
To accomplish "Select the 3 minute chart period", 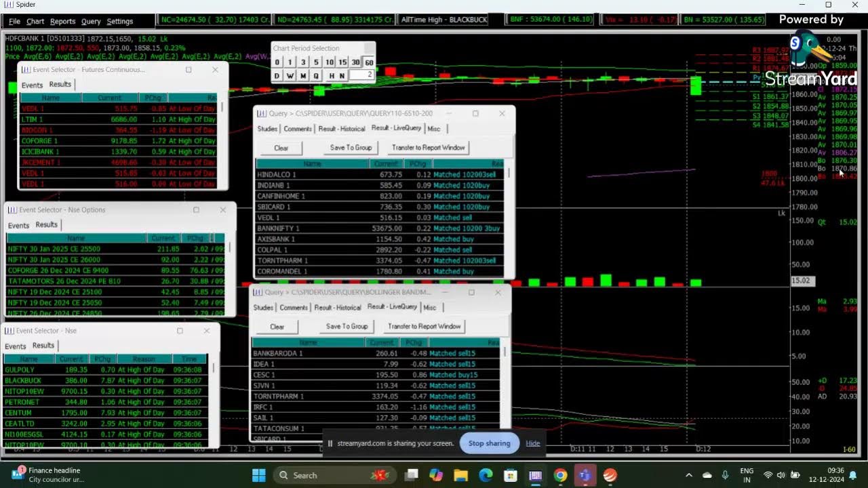I will click(x=303, y=62).
